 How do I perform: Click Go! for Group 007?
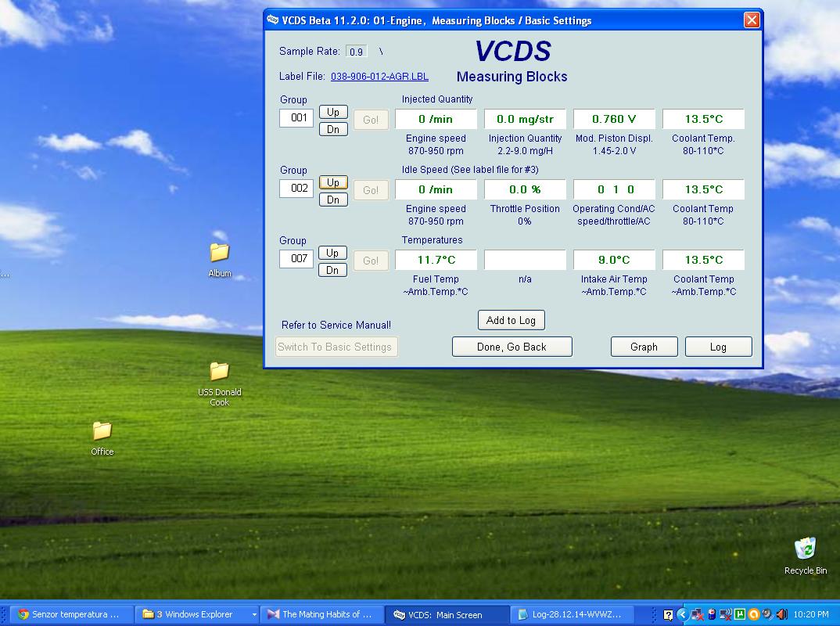tap(371, 261)
